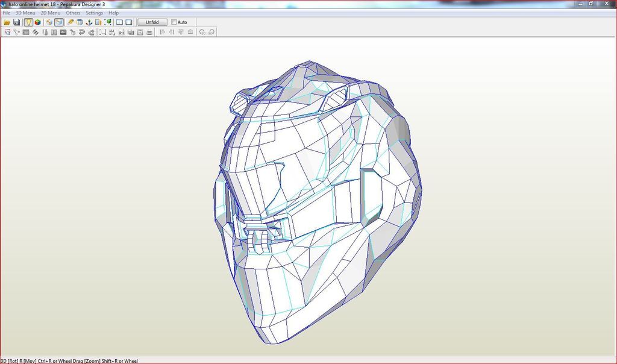Click the select arrow tool in second toolbar
Screen dimensions: 617x364
[7, 32]
